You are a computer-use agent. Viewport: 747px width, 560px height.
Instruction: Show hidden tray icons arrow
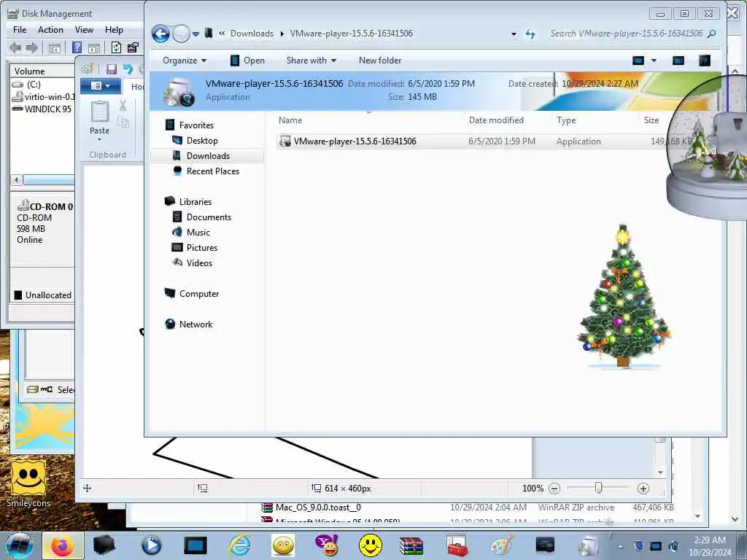[620, 546]
